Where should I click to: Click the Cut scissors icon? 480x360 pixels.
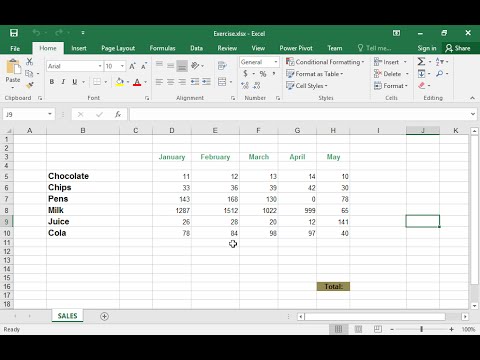pos(29,61)
